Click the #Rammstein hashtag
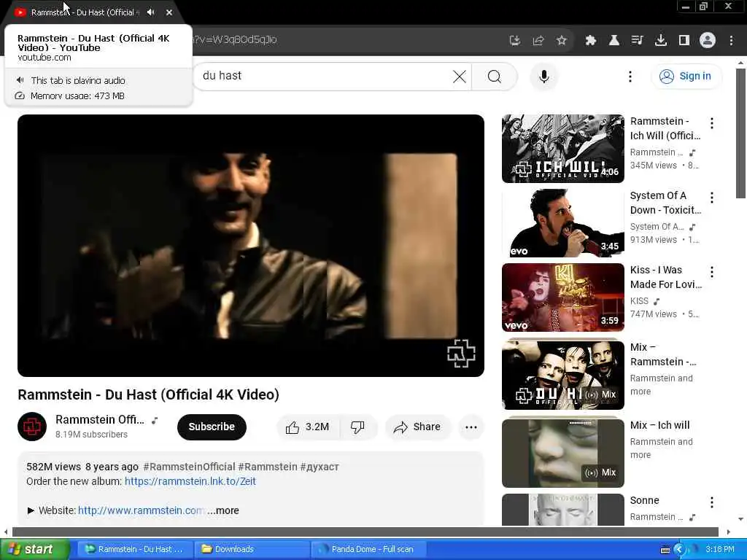 pyautogui.click(x=267, y=467)
